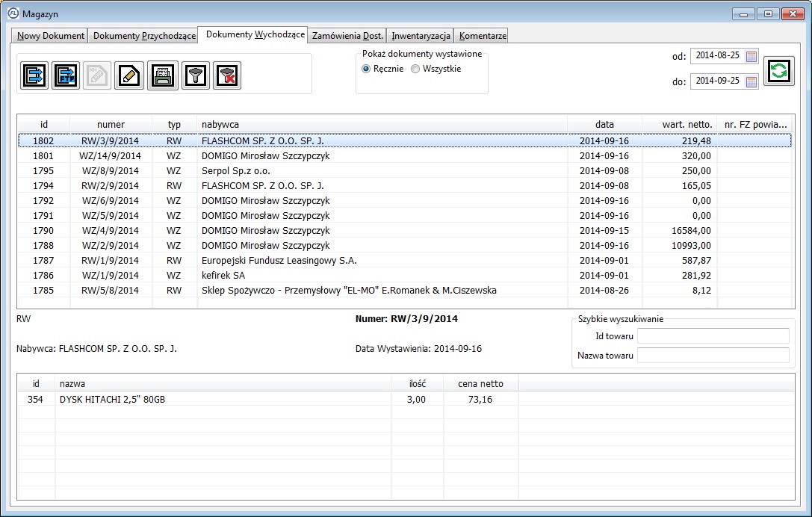Sort documents by the numer column header
This screenshot has width=812, height=517.
coord(111,124)
